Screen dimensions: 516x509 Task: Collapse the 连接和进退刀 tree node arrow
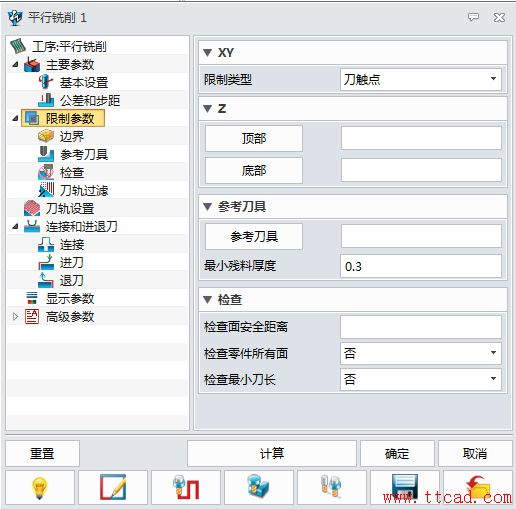click(15, 226)
